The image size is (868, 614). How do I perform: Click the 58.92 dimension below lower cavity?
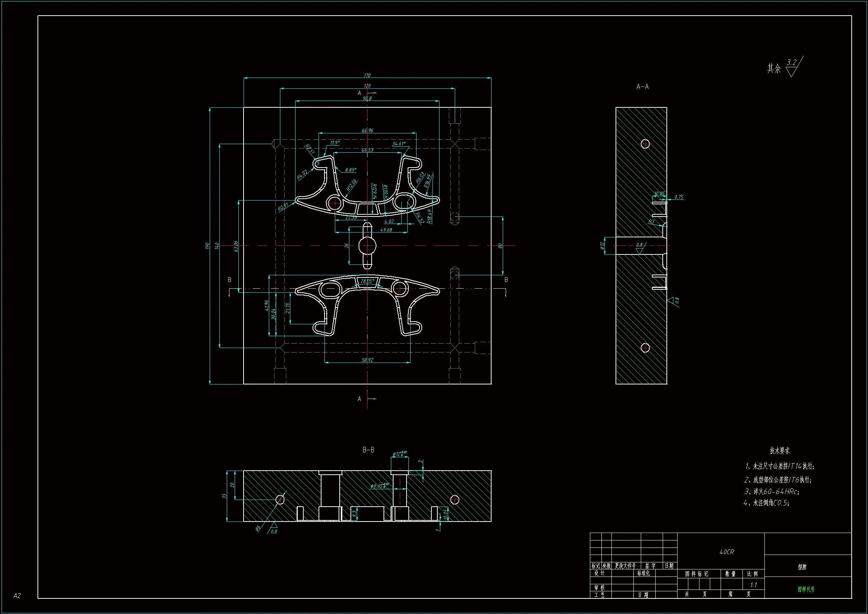pos(367,360)
